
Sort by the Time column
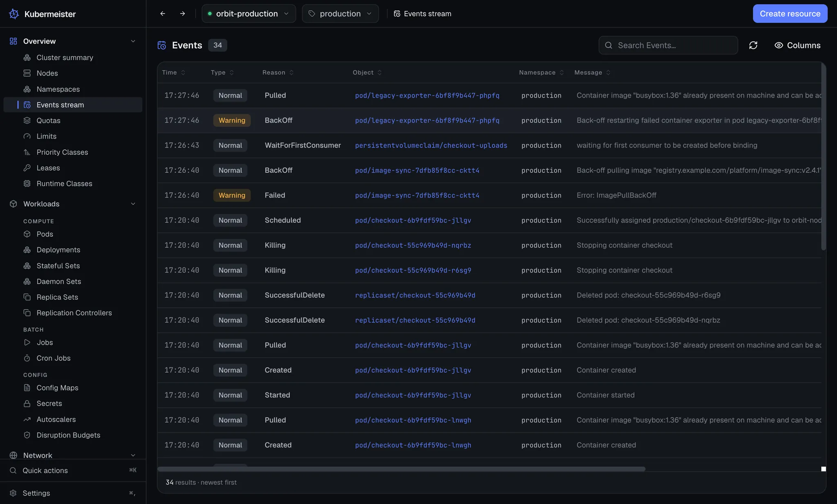[174, 73]
